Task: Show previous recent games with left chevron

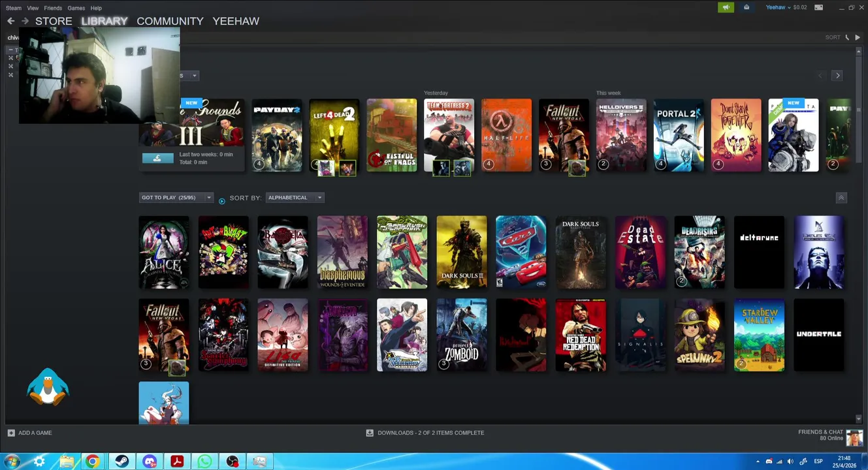Action: coord(822,76)
